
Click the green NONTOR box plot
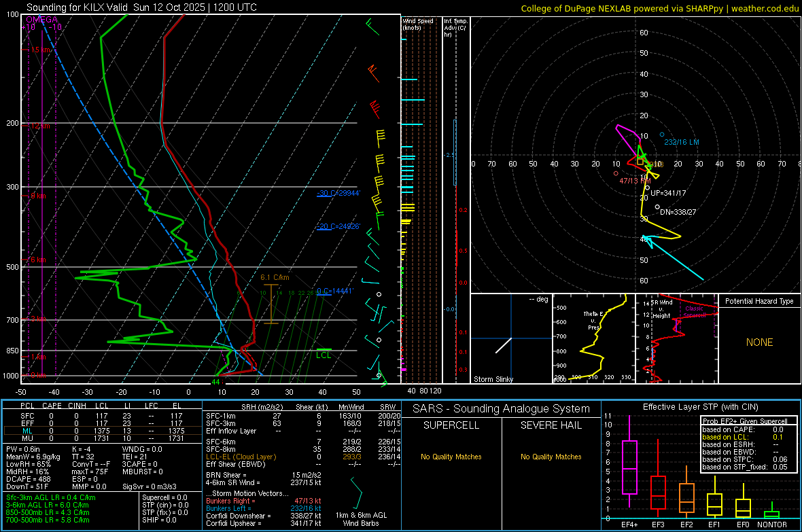(772, 510)
